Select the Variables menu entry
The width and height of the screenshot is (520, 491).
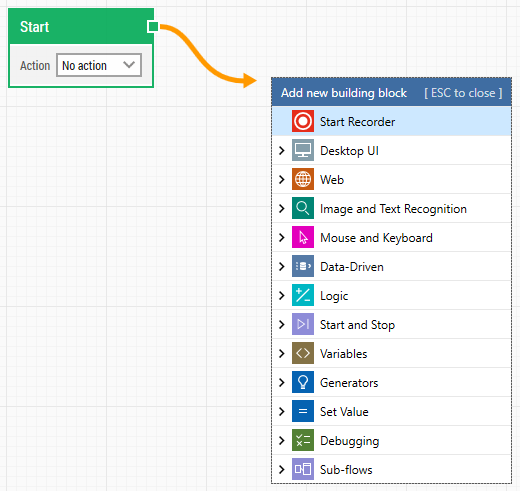pyautogui.click(x=392, y=353)
